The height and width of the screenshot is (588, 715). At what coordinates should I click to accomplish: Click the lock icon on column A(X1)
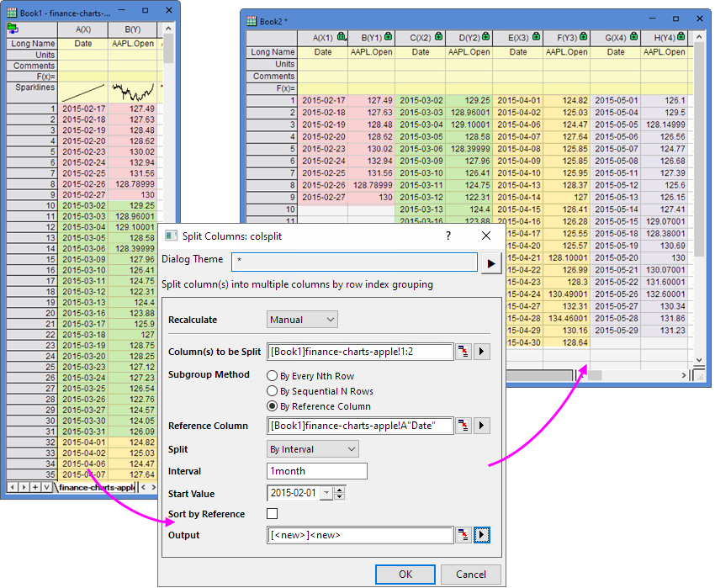pyautogui.click(x=342, y=38)
